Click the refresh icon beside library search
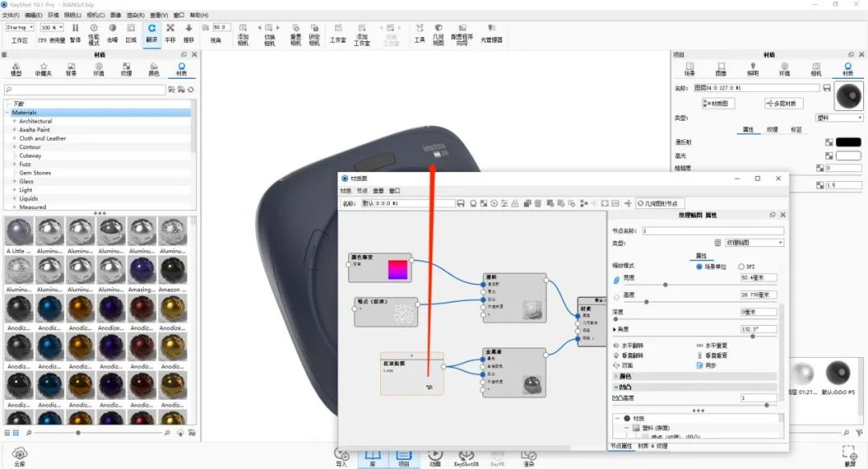The height and width of the screenshot is (469, 868). [x=191, y=90]
